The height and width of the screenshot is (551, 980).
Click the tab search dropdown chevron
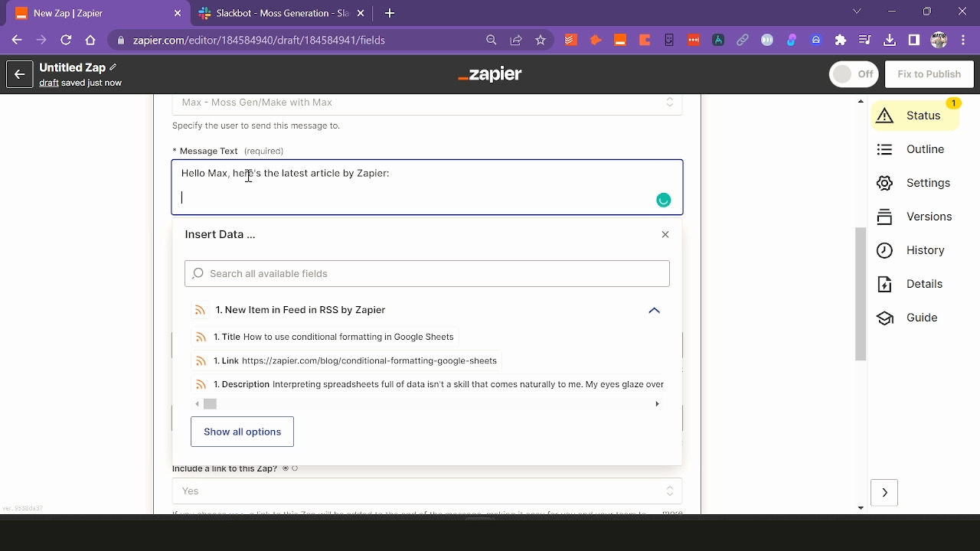click(857, 11)
